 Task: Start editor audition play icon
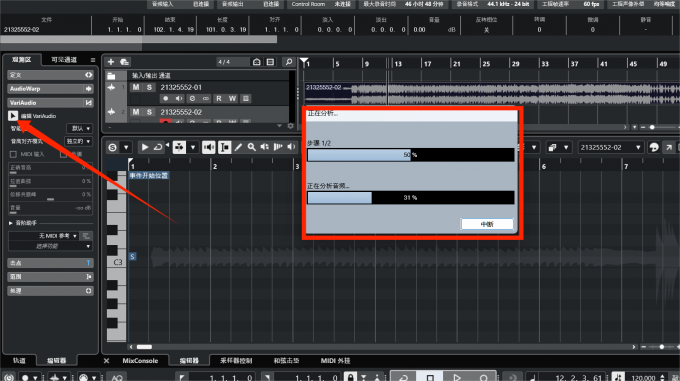pyautogui.click(x=145, y=147)
